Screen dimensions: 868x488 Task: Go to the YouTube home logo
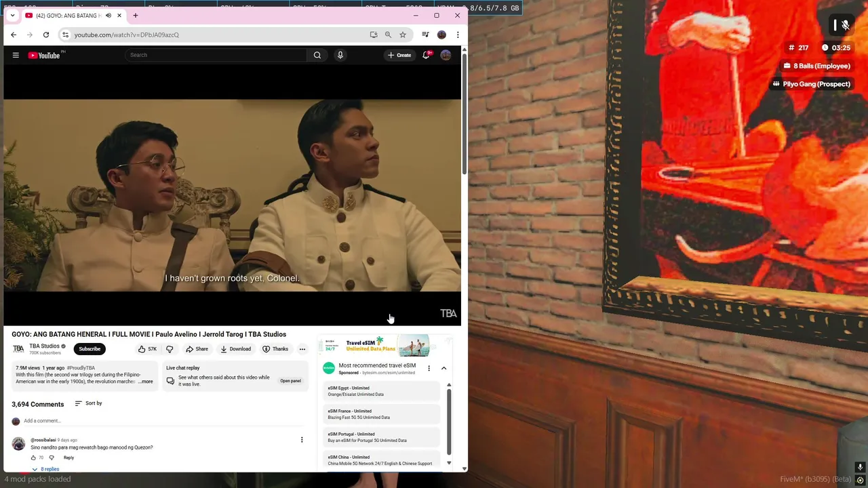pyautogui.click(x=45, y=55)
